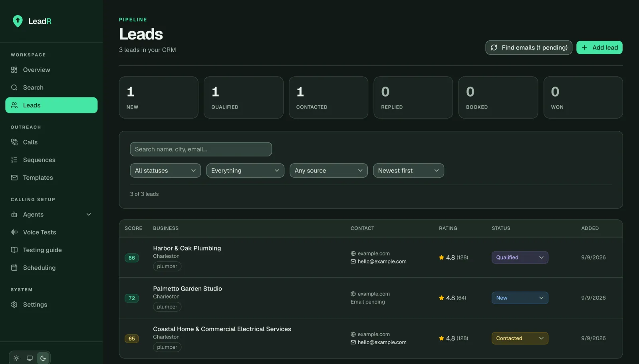This screenshot has width=639, height=364.
Task: Select Leads in the sidebar
Action: pos(52,105)
